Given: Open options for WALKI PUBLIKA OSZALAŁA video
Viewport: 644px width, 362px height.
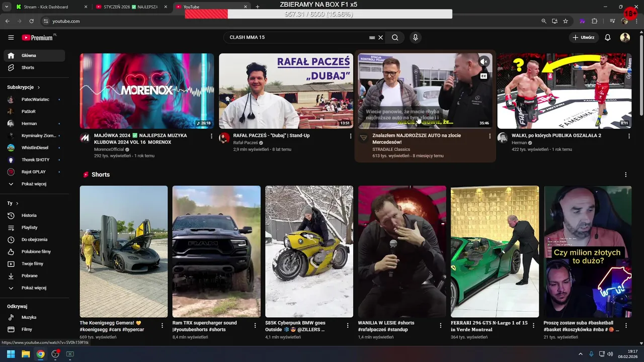Looking at the screenshot, I should tap(629, 136).
